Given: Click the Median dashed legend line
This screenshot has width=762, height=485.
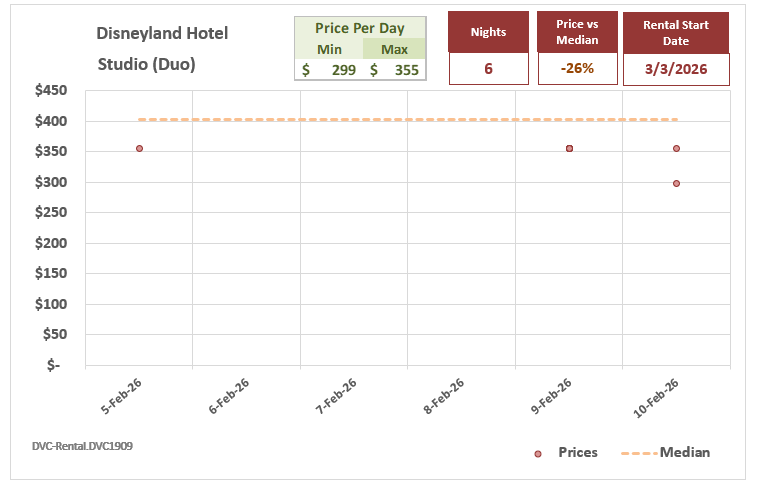Looking at the screenshot, I should point(638,453).
